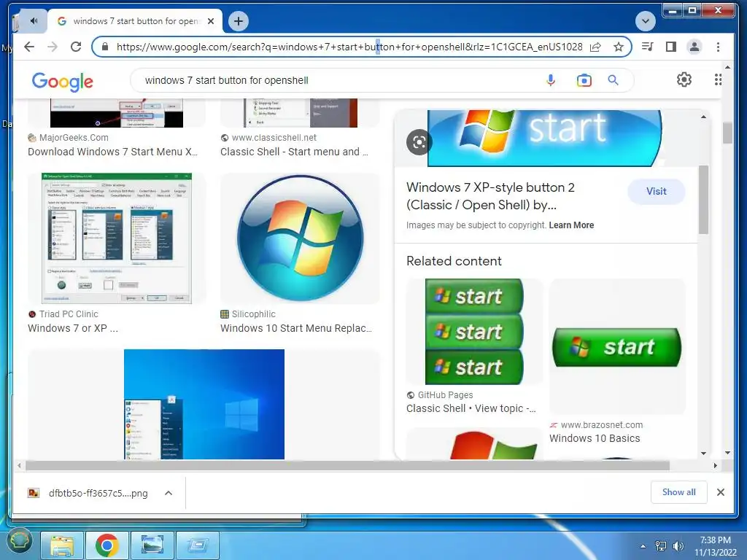The image size is (747, 560).
Task: Open 'Windows 10 Start Menu Replac...' title
Action: pyautogui.click(x=296, y=328)
